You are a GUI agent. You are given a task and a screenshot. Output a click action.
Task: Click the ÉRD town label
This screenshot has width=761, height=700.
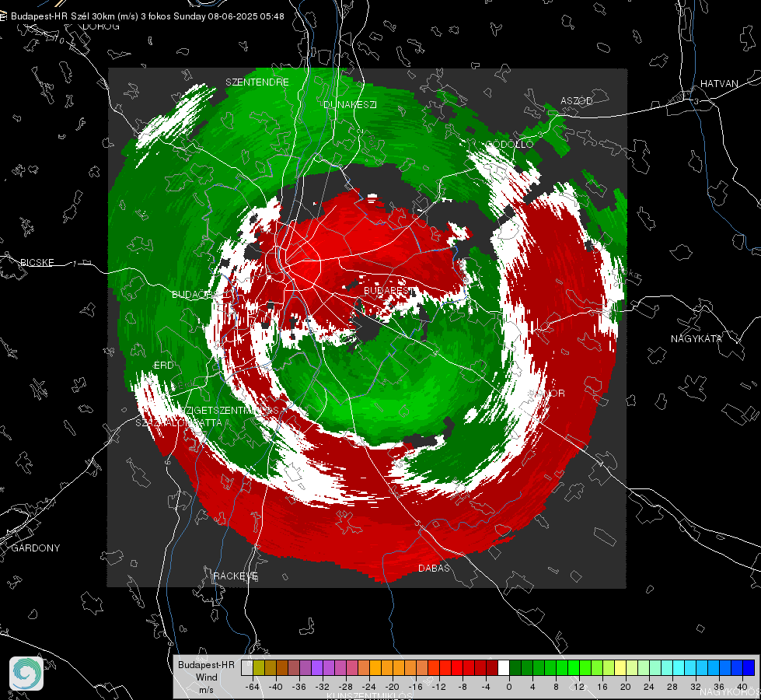point(163,366)
